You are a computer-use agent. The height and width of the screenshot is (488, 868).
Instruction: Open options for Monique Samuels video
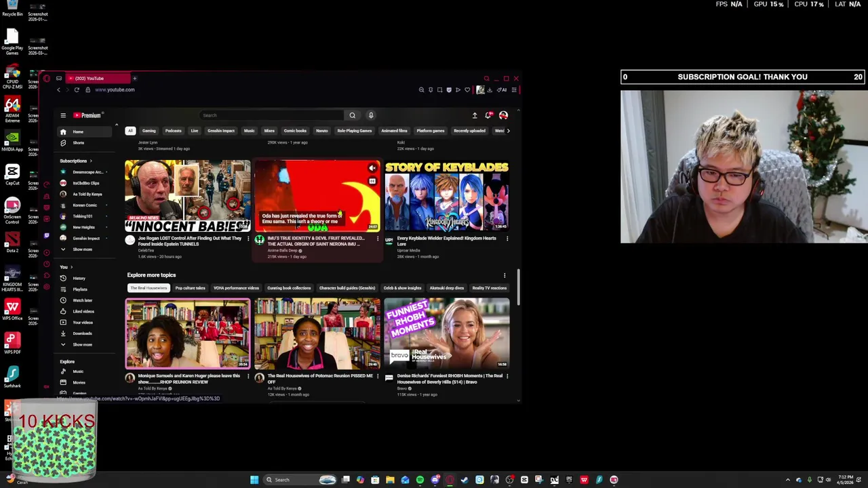tap(248, 376)
